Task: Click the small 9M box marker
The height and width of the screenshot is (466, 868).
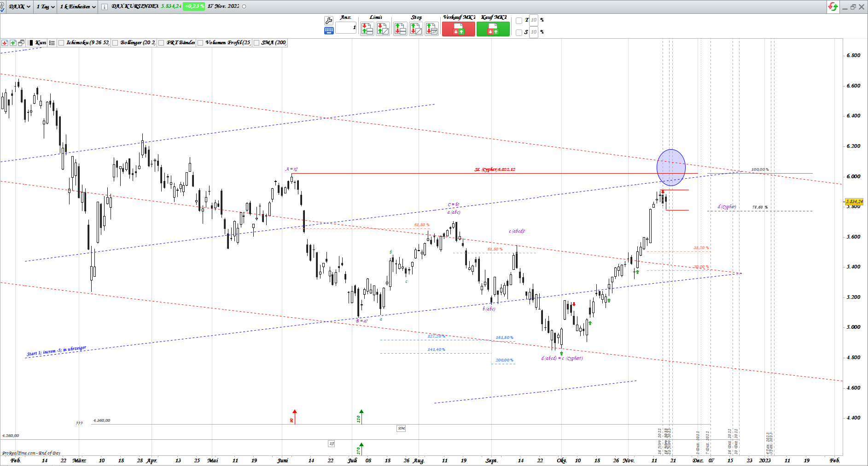Action: pos(402,428)
